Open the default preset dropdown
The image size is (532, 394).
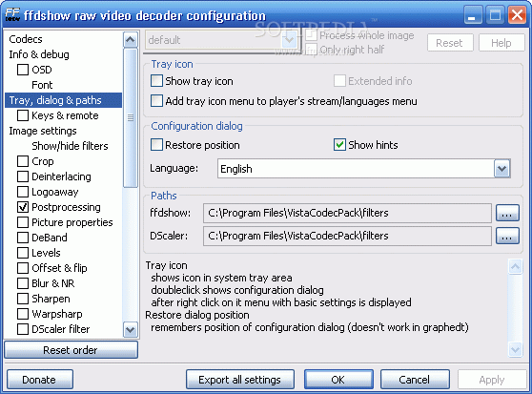pyautogui.click(x=289, y=40)
